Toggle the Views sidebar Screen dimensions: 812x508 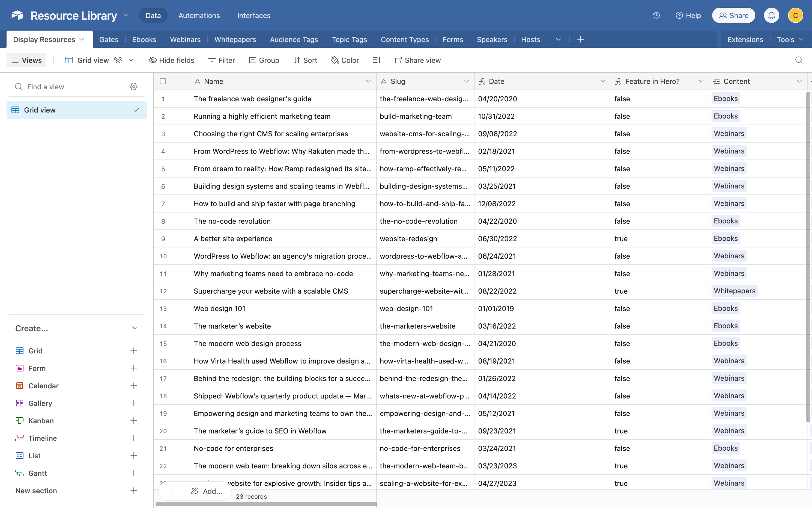(27, 60)
